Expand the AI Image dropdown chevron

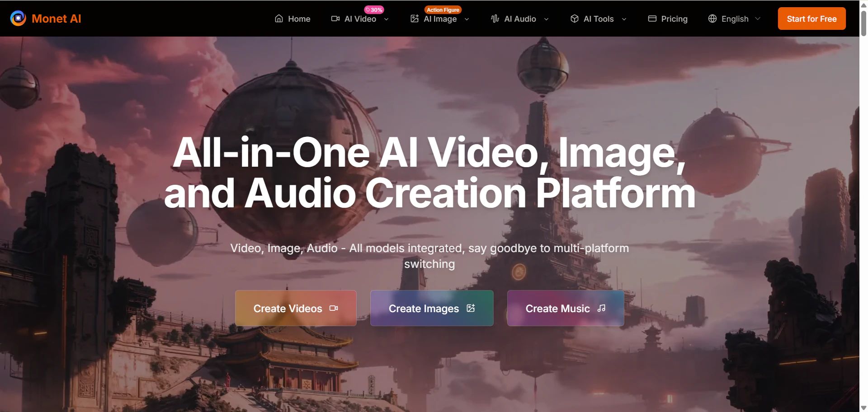click(x=467, y=19)
